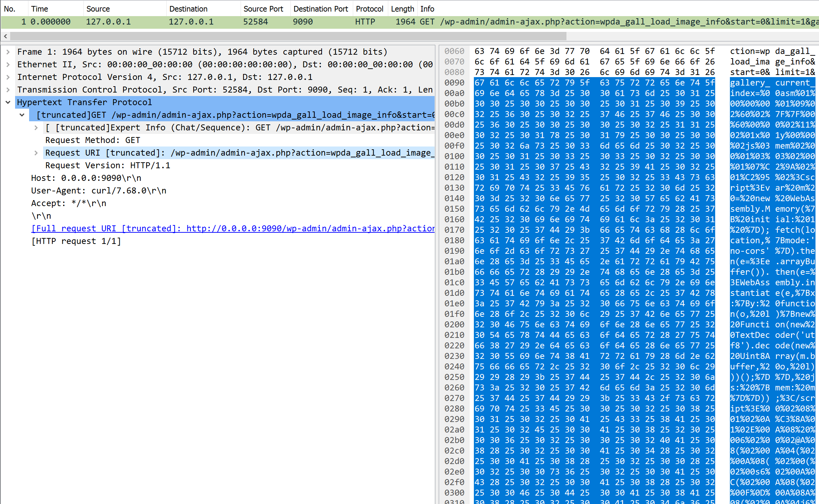The height and width of the screenshot is (504, 819).
Task: Expand the Ethernet II details
Action: pyautogui.click(x=8, y=64)
